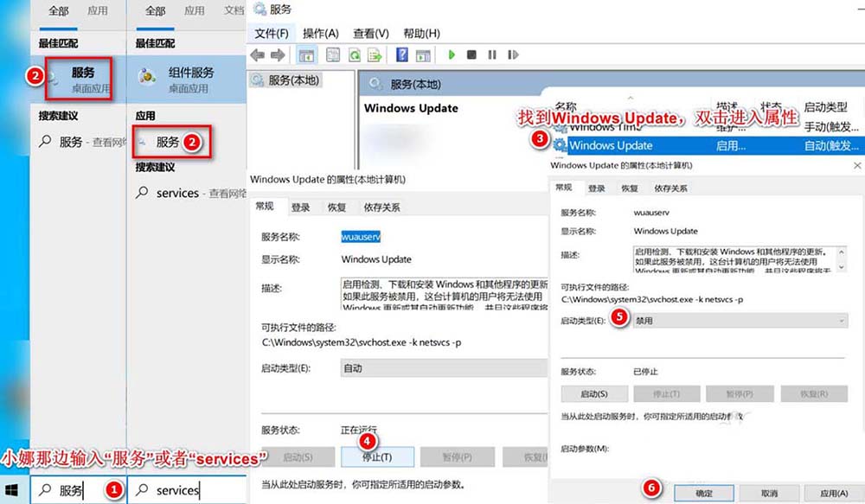
Task: Open the 组件服务 best match result
Action: click(x=187, y=79)
